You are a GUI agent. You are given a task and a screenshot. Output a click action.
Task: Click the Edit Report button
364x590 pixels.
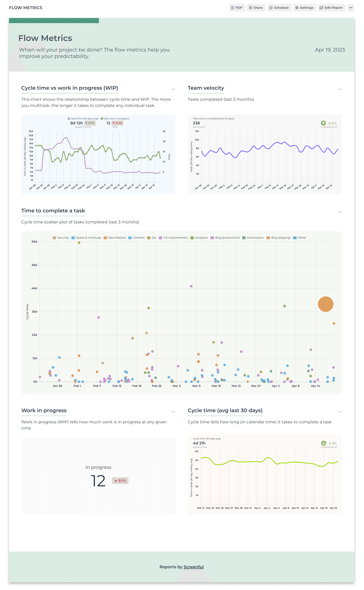coord(332,8)
